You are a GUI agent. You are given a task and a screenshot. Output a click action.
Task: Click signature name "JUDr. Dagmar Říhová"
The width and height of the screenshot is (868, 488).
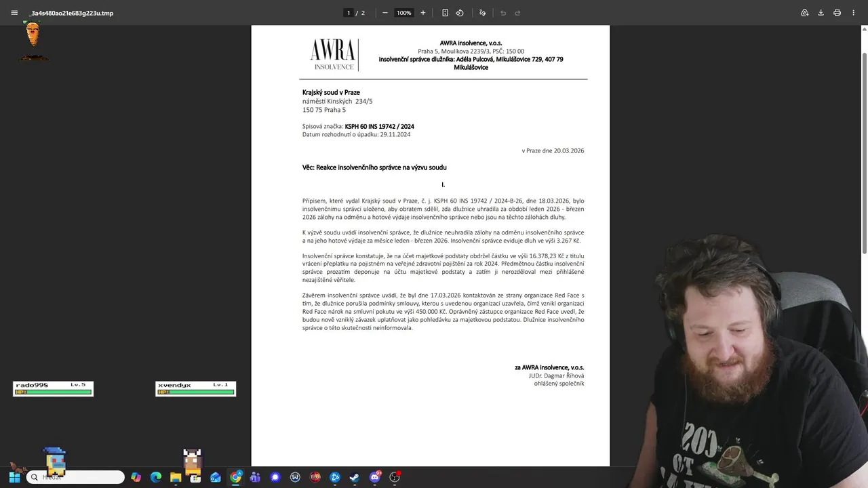point(556,375)
